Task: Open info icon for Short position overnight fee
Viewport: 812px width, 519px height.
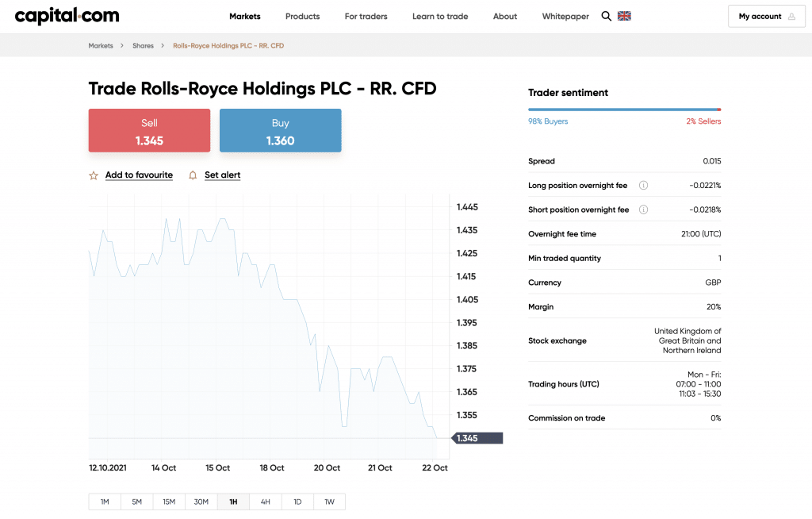Action: (643, 210)
